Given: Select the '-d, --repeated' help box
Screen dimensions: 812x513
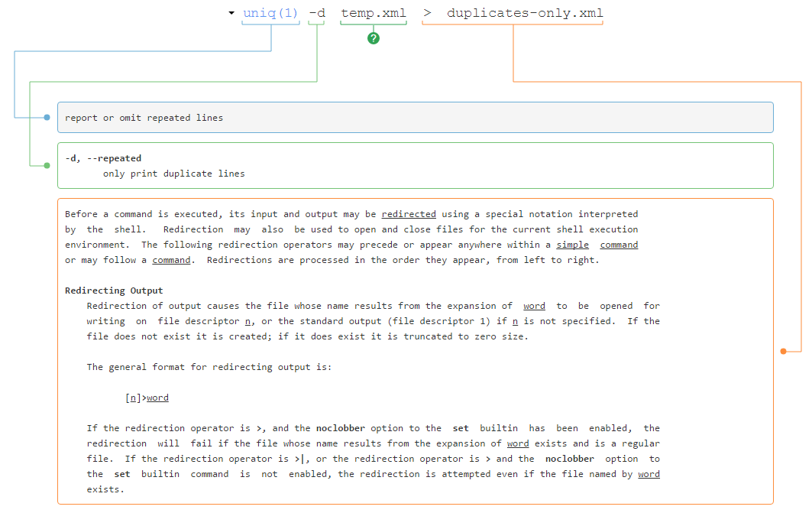Looking at the screenshot, I should point(415,165).
